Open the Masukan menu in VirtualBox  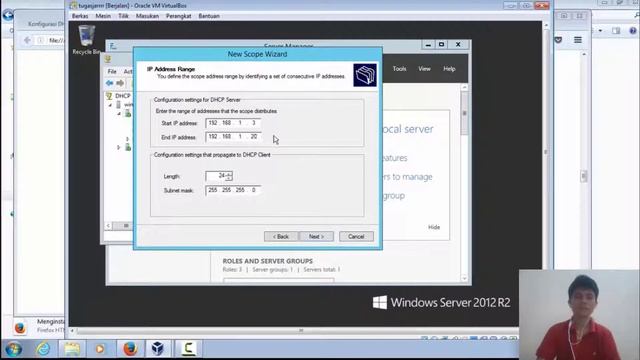[x=147, y=16]
